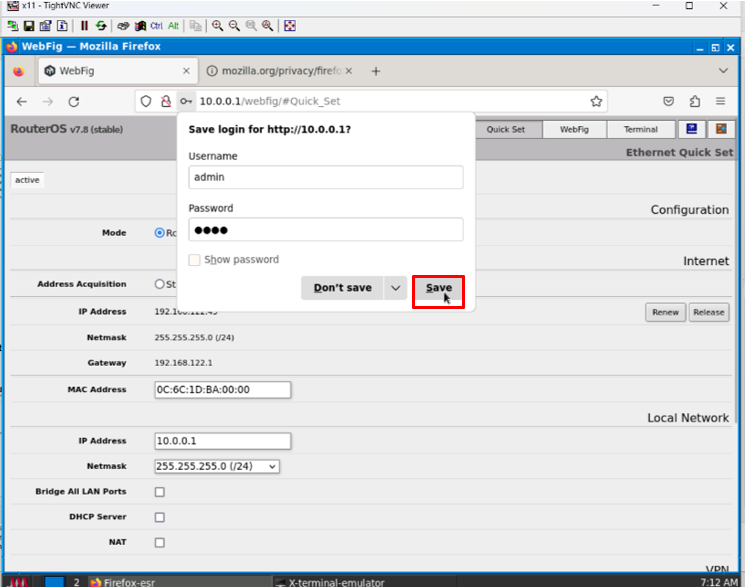
Task: Click the TightVNC pause icon
Action: [84, 25]
